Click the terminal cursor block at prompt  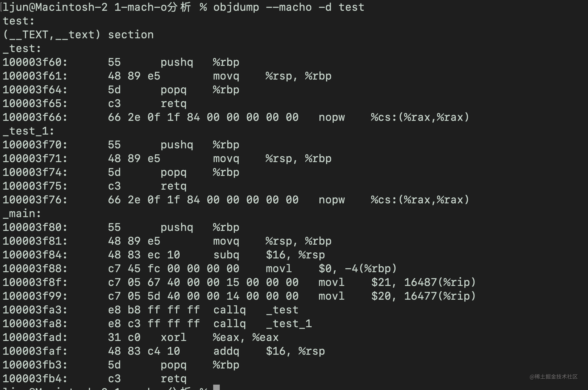[x=216, y=387]
